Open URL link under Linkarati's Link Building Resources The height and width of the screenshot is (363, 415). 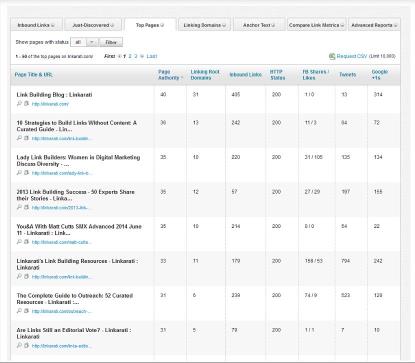pyautogui.click(x=61, y=277)
